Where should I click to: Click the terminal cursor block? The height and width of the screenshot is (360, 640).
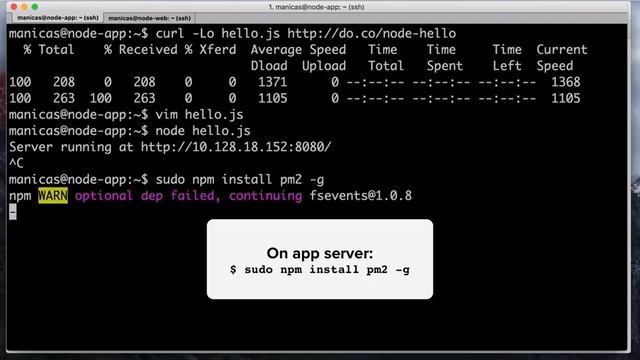pyautogui.click(x=13, y=212)
